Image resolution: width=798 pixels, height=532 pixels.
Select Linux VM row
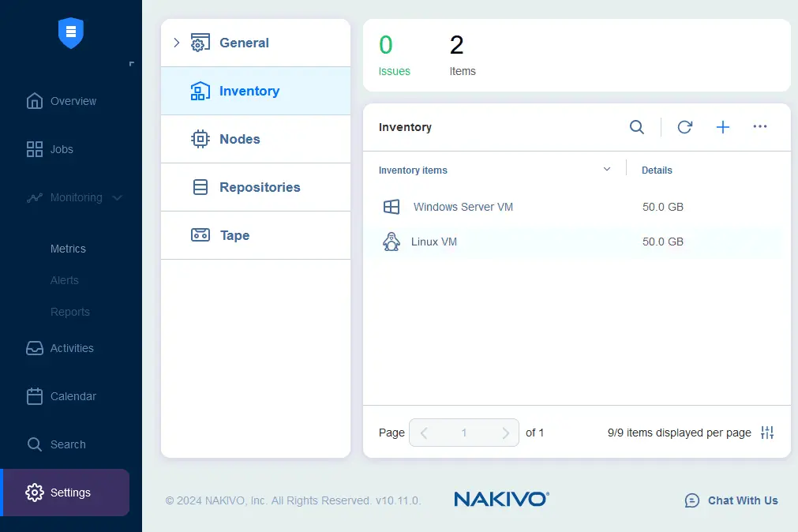577,242
